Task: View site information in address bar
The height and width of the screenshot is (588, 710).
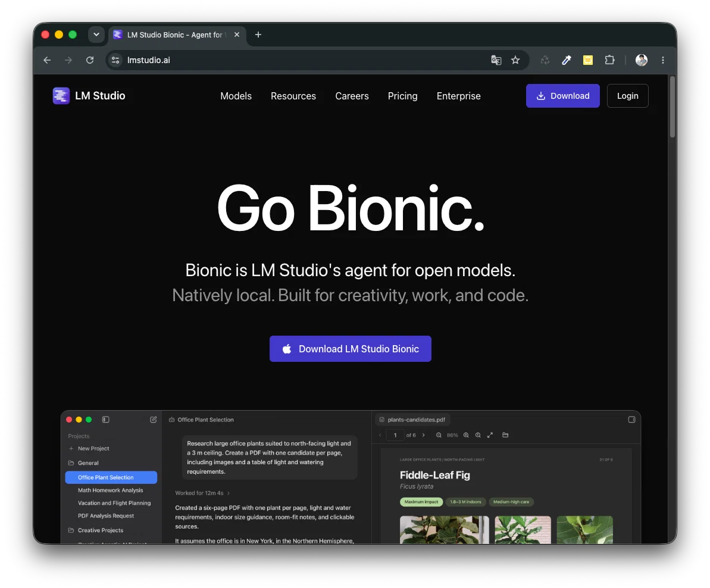Action: [x=115, y=60]
